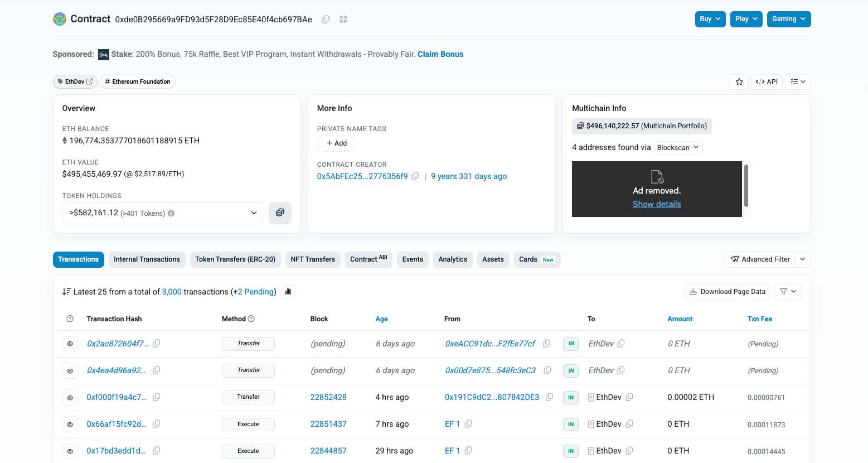
Task: Open the 2 Pending transactions link
Action: pyautogui.click(x=256, y=292)
